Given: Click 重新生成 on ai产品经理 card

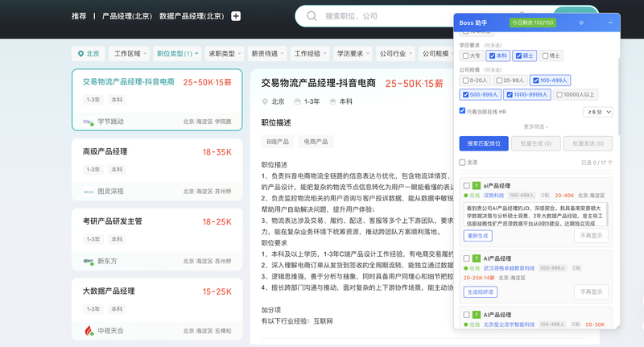Looking at the screenshot, I should [477, 236].
